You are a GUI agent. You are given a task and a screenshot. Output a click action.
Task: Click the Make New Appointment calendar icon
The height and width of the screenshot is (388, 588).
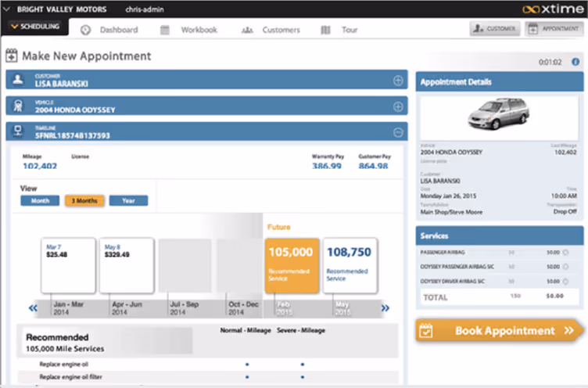[11, 56]
